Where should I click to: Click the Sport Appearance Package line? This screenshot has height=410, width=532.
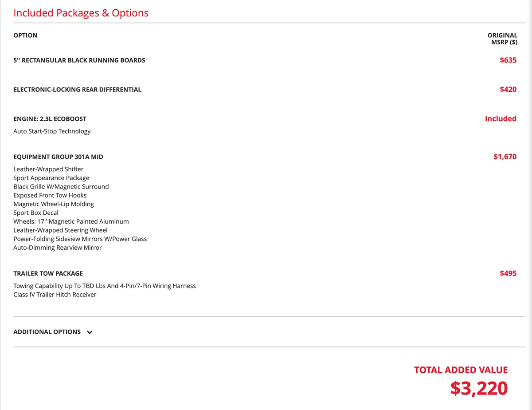pyautogui.click(x=51, y=178)
